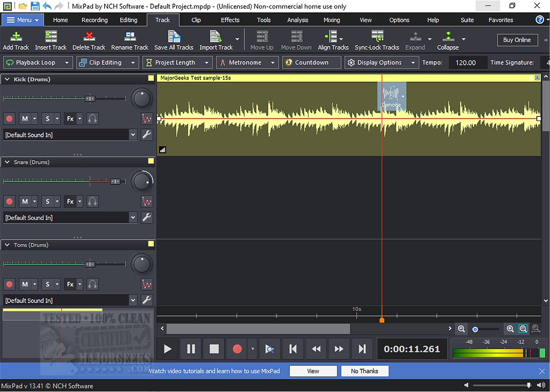
Task: Click headphones monitor icon on Toms track
Action: pyautogui.click(x=93, y=284)
